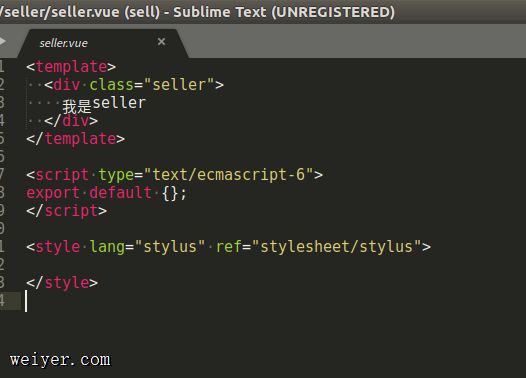Viewport: 526px width, 378px height.
Task: Click the lang="stylus" attribute
Action: [x=147, y=247]
